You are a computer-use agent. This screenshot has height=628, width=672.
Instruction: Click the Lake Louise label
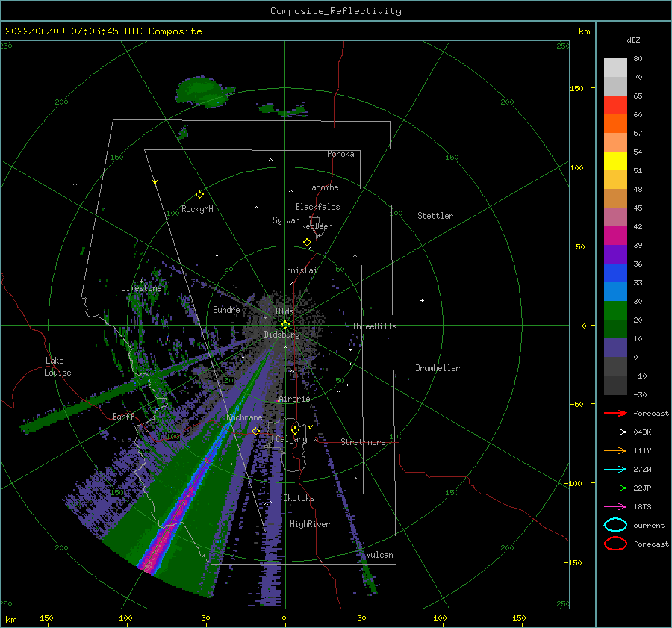click(57, 367)
